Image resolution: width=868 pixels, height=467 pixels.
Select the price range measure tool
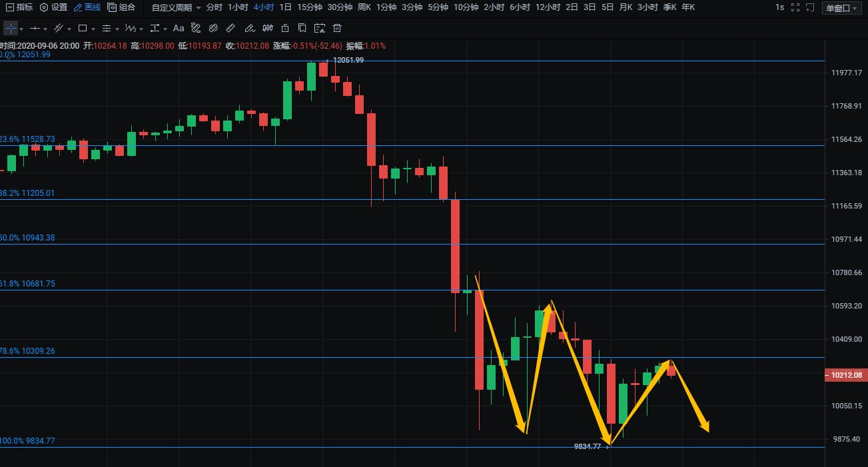coord(155,29)
